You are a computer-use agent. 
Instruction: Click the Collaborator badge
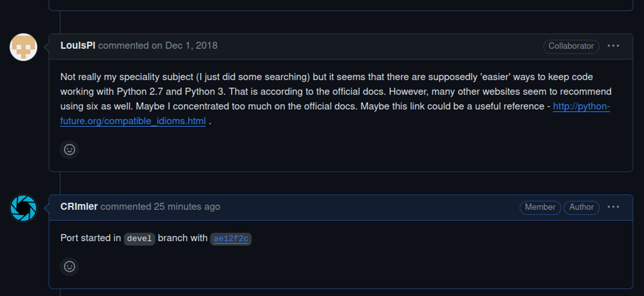click(x=571, y=46)
